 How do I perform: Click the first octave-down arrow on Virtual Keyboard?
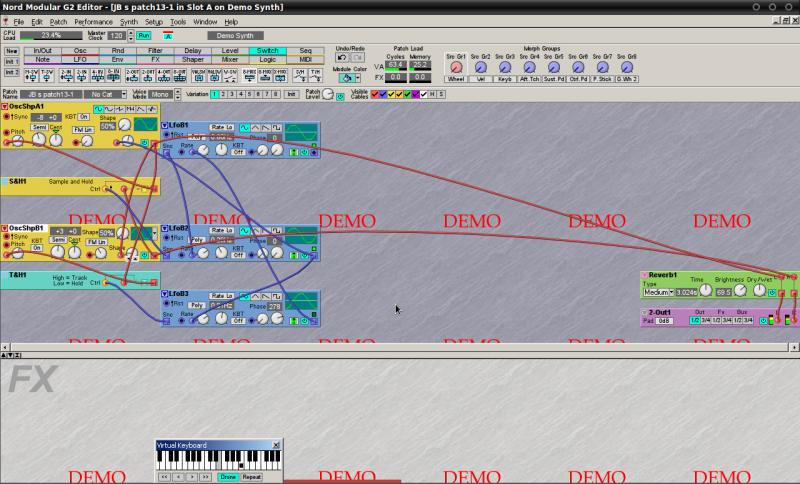164,477
